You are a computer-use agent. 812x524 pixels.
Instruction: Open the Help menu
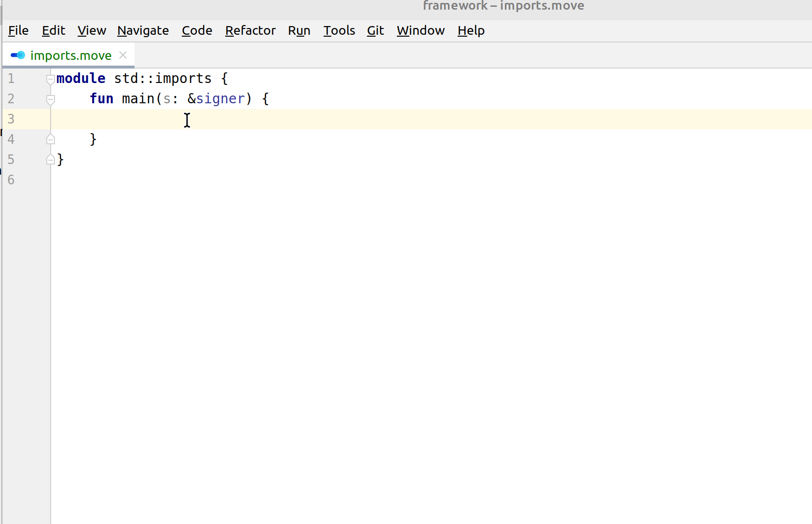471,31
